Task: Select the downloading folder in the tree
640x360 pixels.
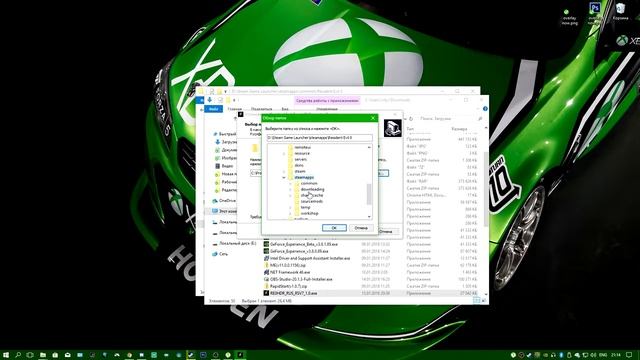Action: pos(312,189)
